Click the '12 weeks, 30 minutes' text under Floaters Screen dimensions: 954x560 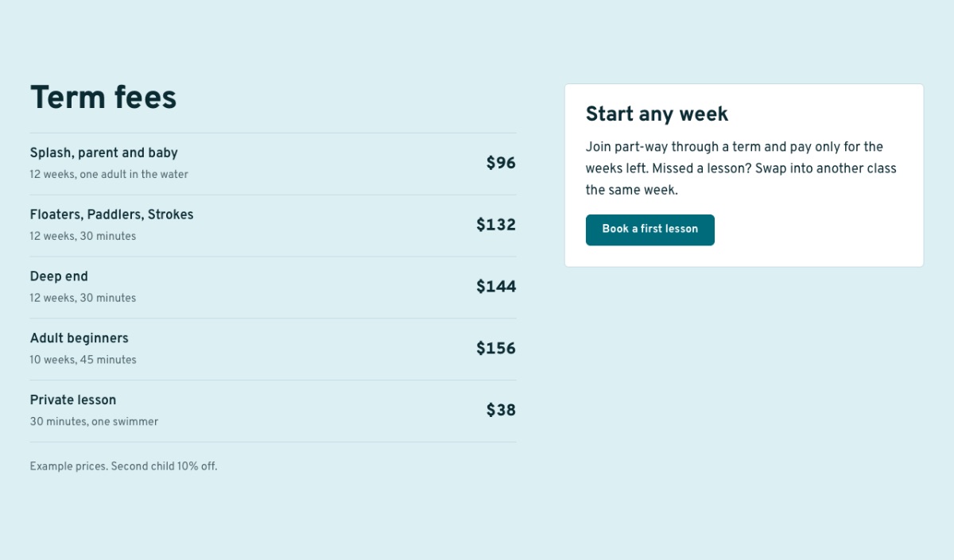83,236
